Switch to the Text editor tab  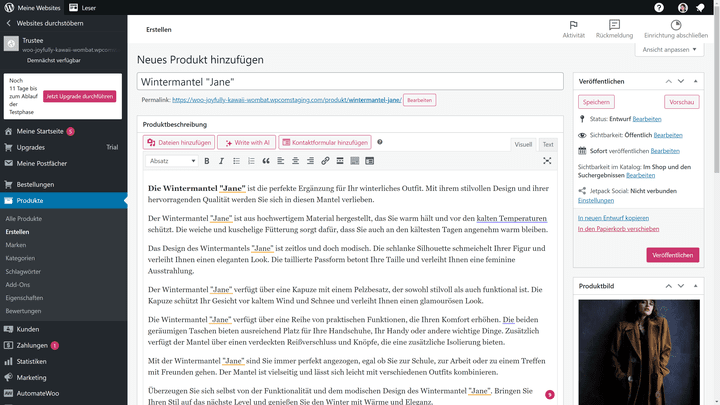(x=548, y=145)
